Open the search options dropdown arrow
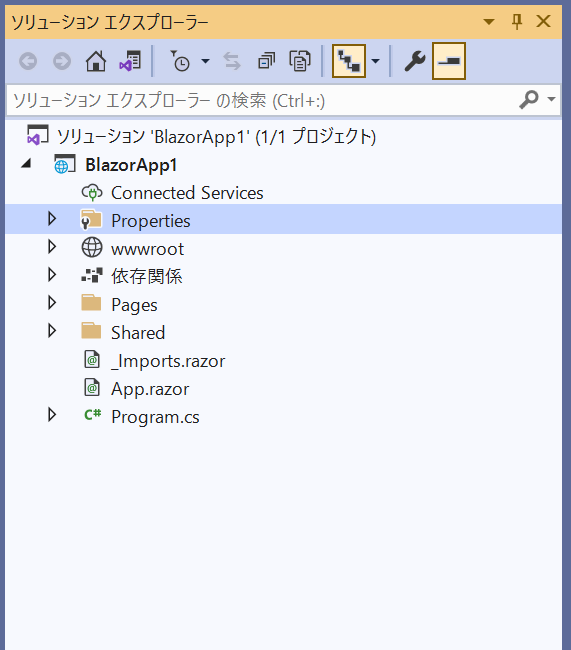The width and height of the screenshot is (571, 650). [551, 99]
